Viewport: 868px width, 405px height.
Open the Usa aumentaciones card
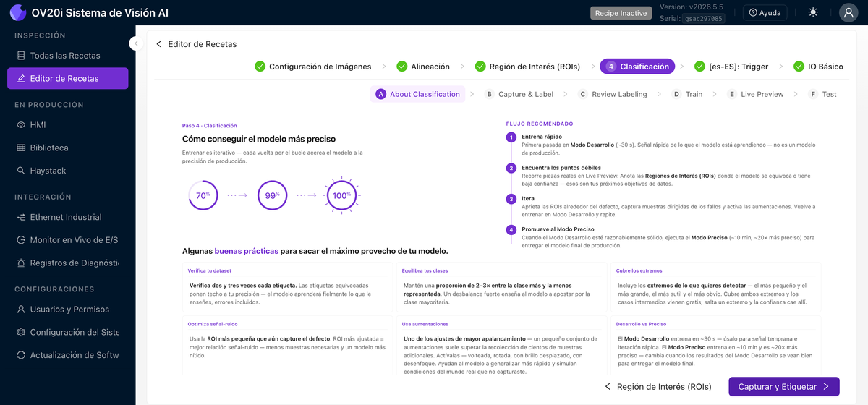502,344
